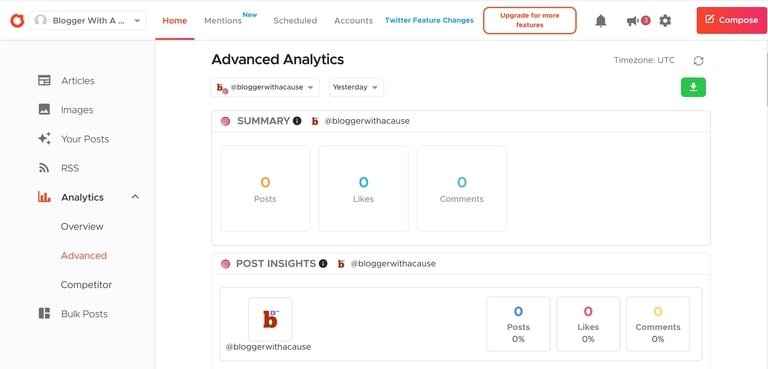The width and height of the screenshot is (768, 369).
Task: Open the Blogger With A... workspace dropdown
Action: tap(87, 21)
